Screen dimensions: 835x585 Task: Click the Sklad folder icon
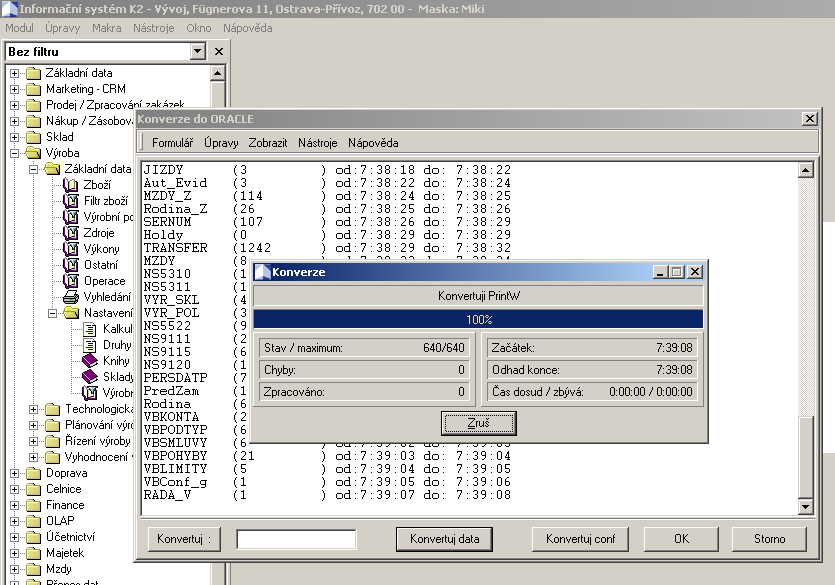(34, 137)
